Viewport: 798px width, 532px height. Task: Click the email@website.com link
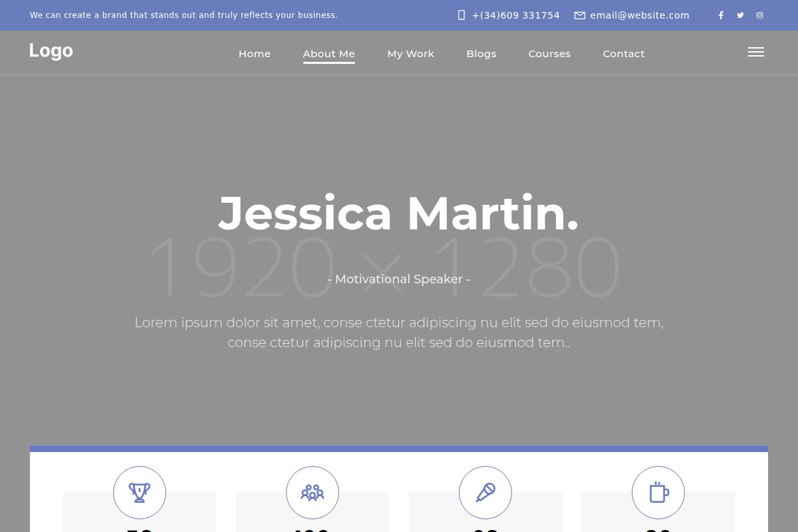coord(640,15)
